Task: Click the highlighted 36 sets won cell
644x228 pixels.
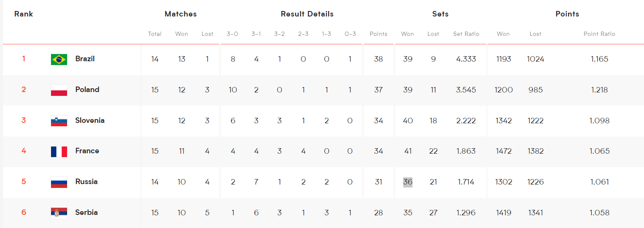Action: pyautogui.click(x=408, y=182)
